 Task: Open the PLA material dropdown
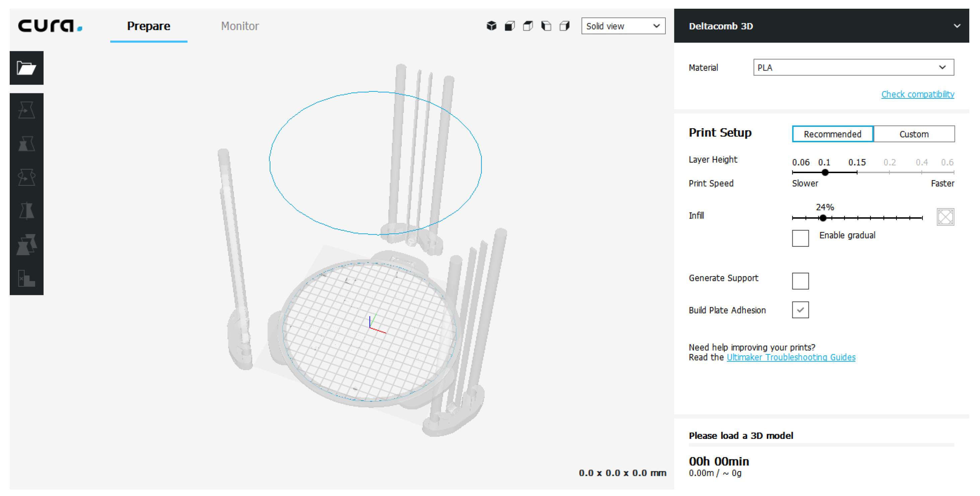[x=853, y=67]
